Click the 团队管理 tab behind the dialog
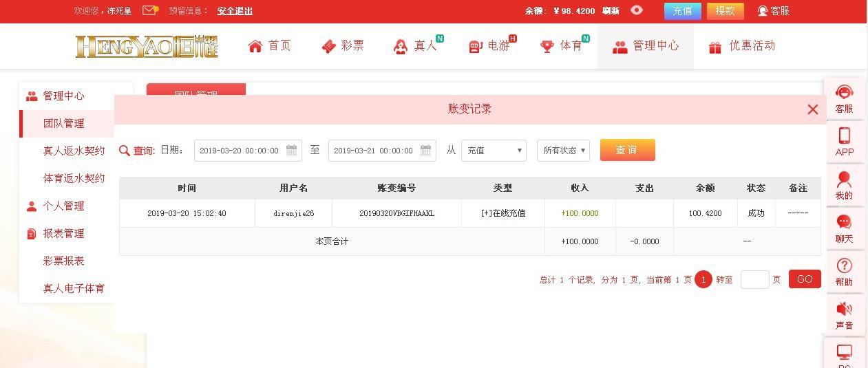 (196, 89)
